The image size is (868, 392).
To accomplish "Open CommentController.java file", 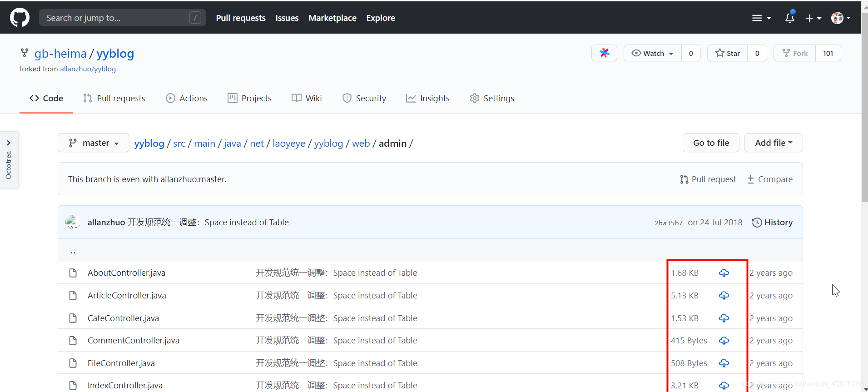I will pos(134,341).
